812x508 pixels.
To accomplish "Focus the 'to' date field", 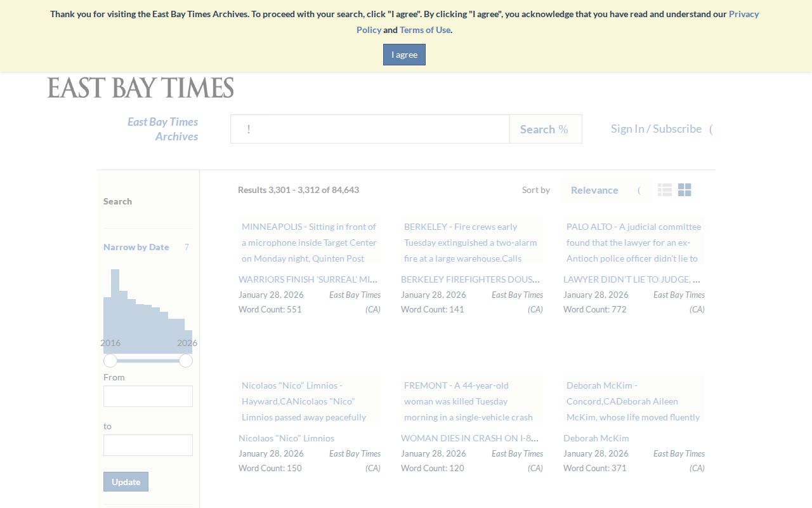I will point(148,445).
